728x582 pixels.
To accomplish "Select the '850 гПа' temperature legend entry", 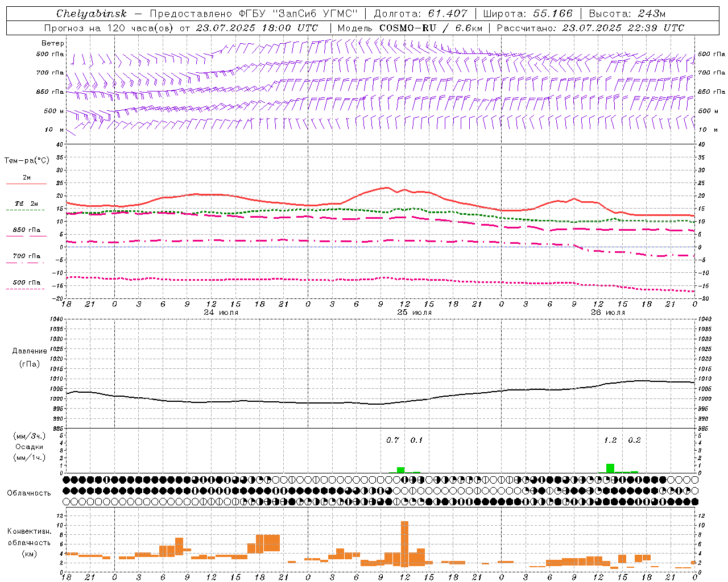I will coord(26,230).
